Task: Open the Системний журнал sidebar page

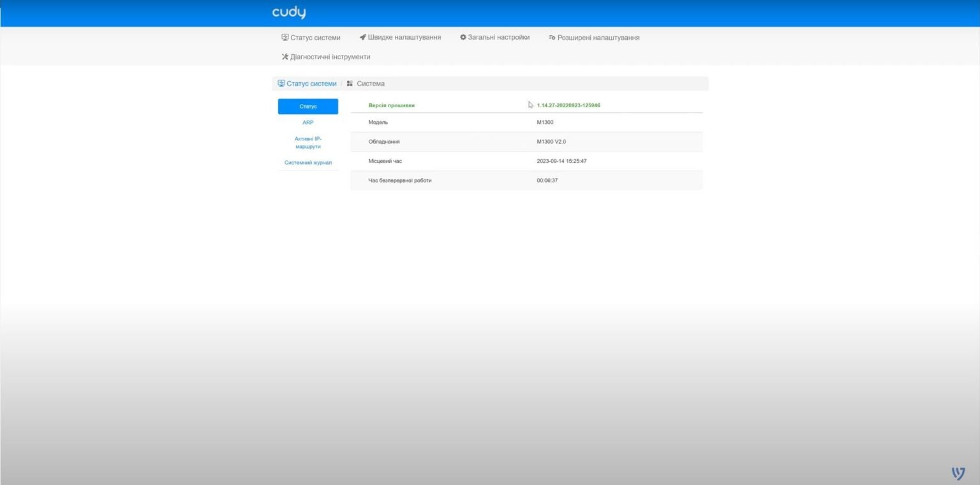Action: click(308, 163)
